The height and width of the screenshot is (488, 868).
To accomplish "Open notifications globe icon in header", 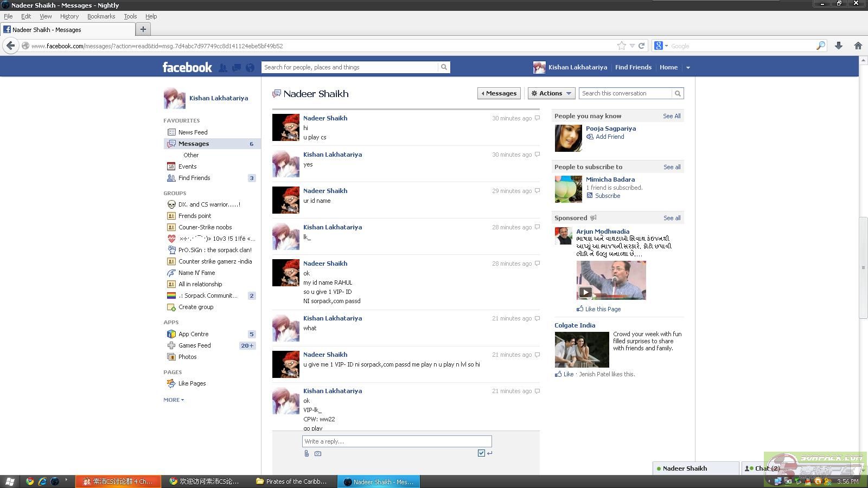I will (x=250, y=68).
